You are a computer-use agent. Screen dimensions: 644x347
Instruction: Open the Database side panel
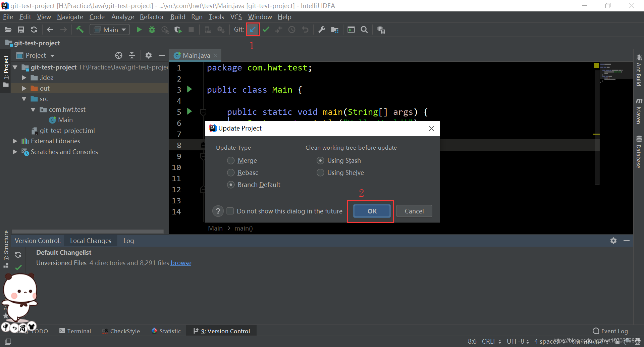point(639,152)
